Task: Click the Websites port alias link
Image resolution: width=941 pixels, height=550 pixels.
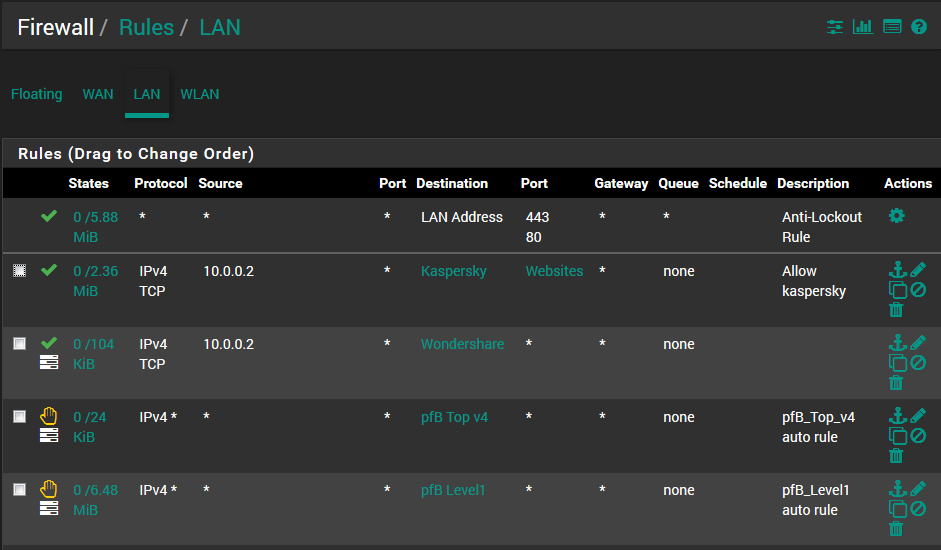Action: click(x=554, y=271)
